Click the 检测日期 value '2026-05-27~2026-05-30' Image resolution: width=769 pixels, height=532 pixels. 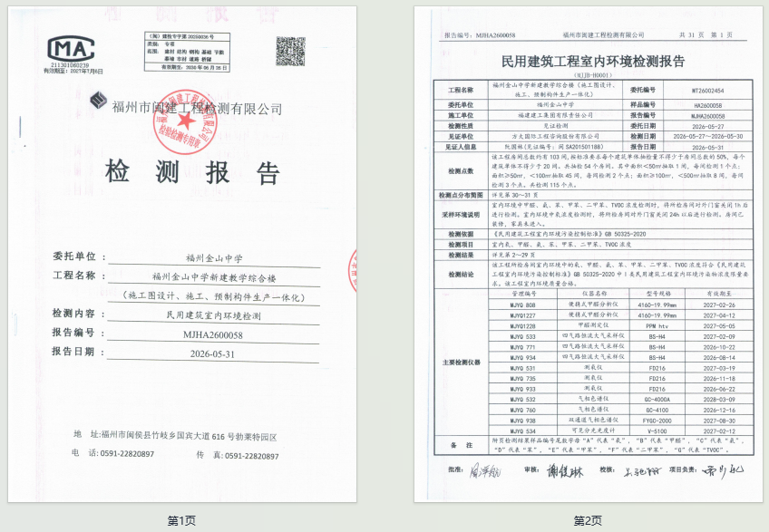707,137
